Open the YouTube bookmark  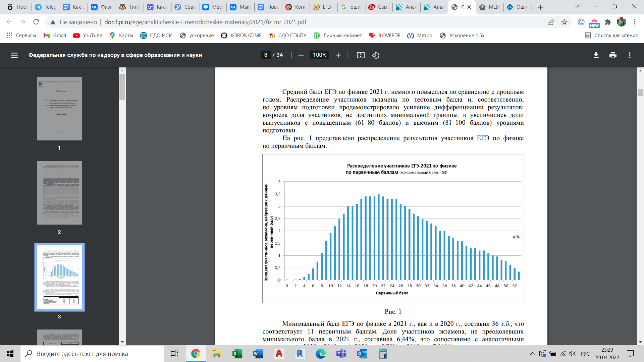coord(88,36)
